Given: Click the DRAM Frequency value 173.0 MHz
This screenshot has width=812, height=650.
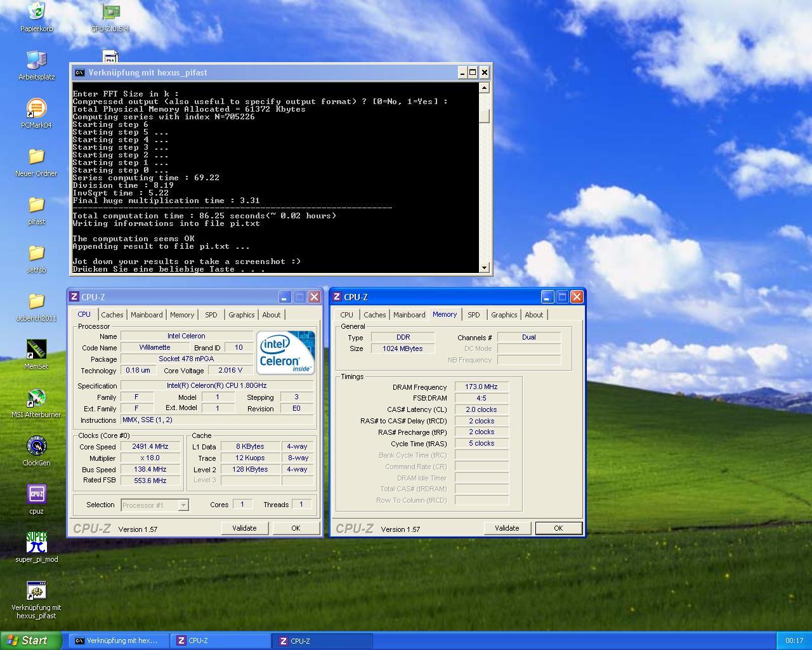Looking at the screenshot, I should [481, 387].
